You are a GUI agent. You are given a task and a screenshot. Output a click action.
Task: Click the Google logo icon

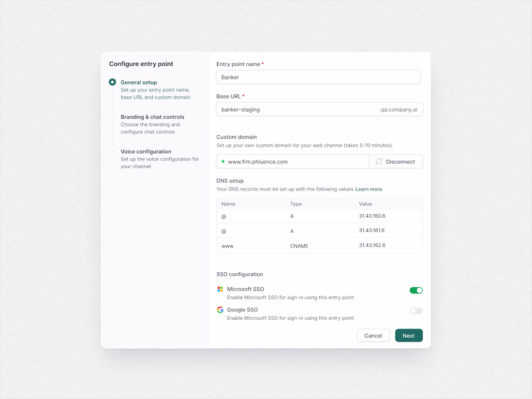tap(220, 310)
